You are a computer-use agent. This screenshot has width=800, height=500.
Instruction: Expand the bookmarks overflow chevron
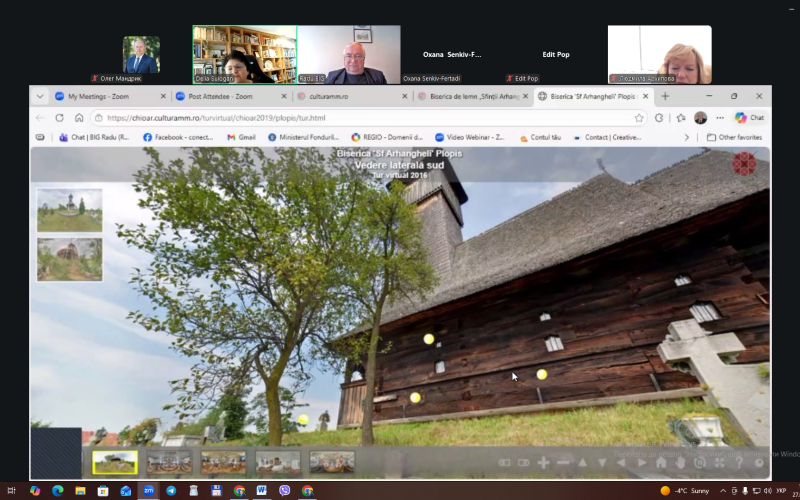[x=687, y=137]
